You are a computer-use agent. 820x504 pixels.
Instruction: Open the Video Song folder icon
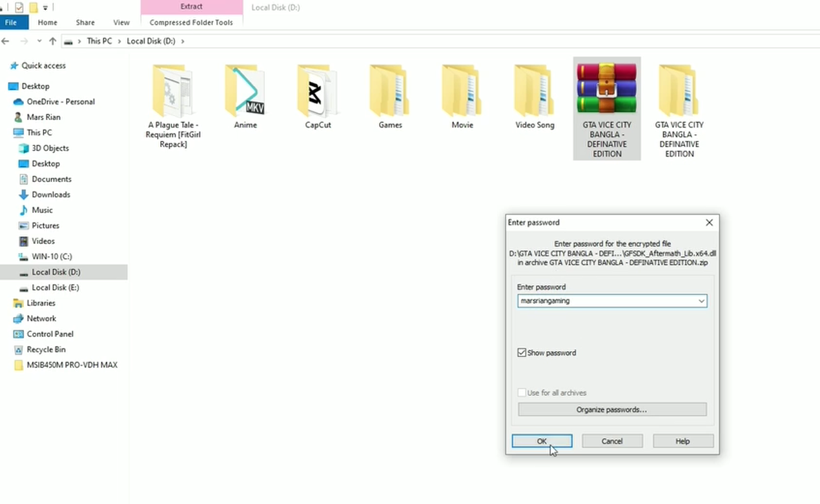coord(535,90)
